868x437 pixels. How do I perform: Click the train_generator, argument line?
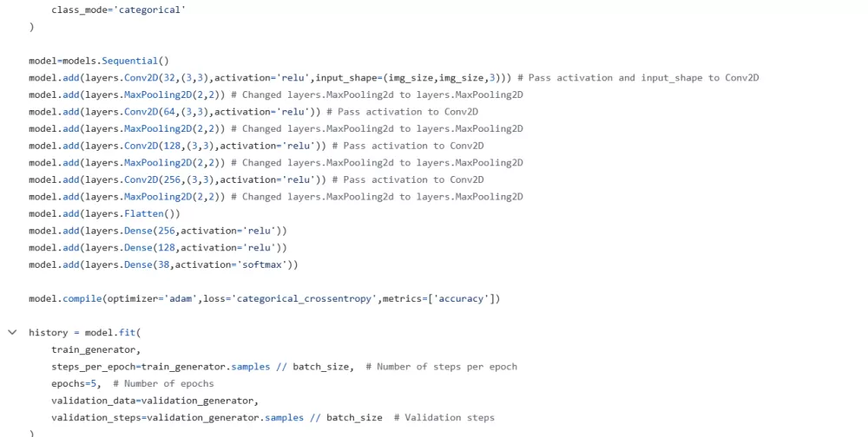point(95,349)
